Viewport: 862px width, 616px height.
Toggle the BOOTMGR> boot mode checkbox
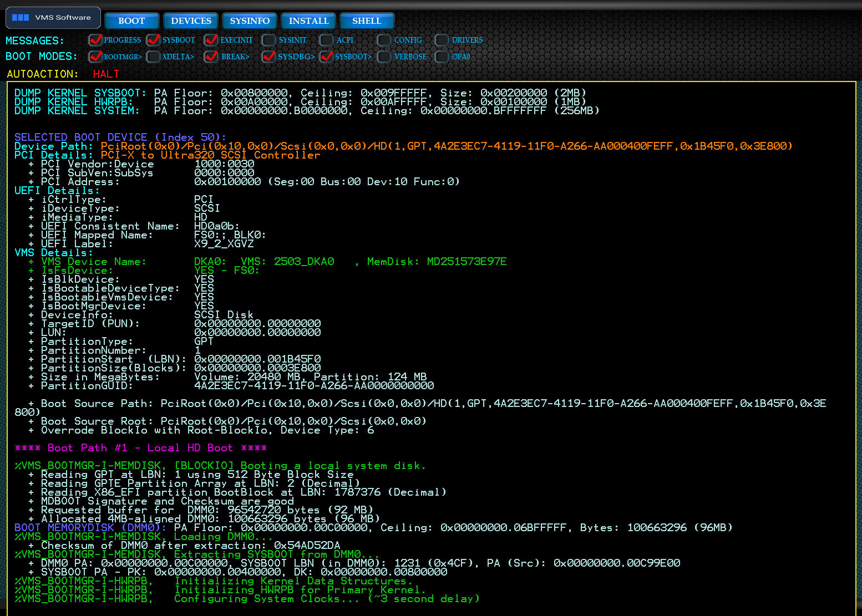click(x=95, y=57)
